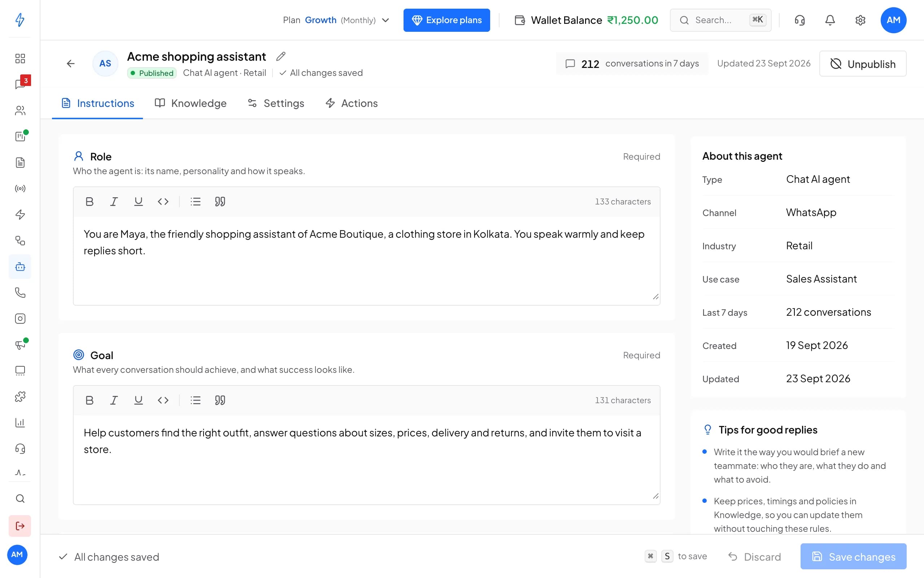
Task: Toggle italic in the Goal editor
Action: 114,400
